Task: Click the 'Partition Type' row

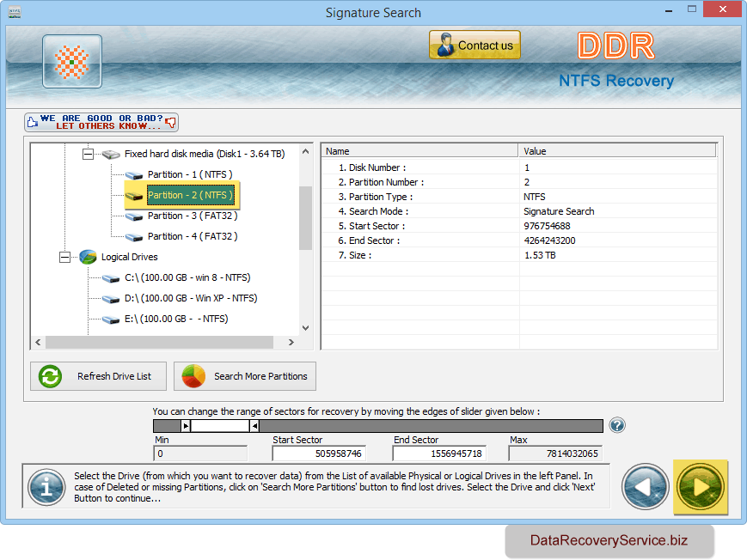Action: click(x=519, y=197)
